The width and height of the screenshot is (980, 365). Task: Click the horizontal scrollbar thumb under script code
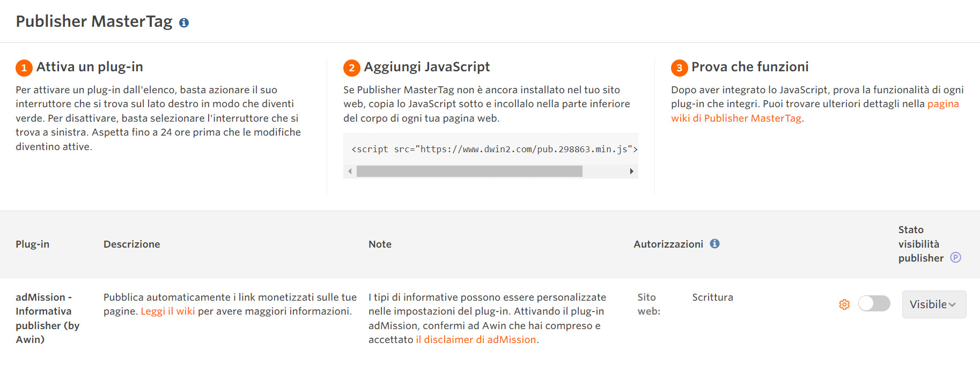pos(469,172)
